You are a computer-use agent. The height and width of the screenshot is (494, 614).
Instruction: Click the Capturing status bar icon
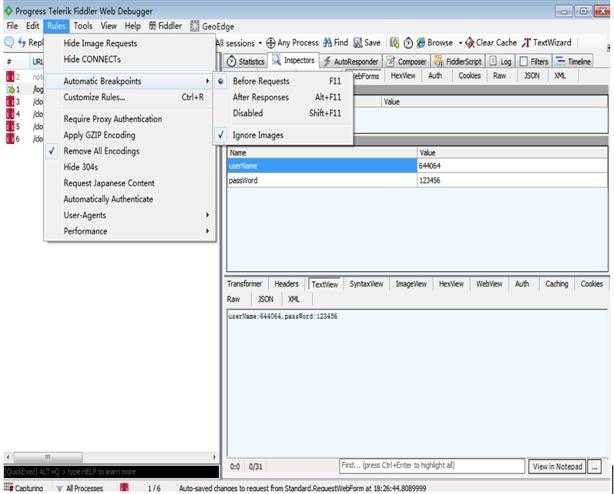(x=8, y=488)
